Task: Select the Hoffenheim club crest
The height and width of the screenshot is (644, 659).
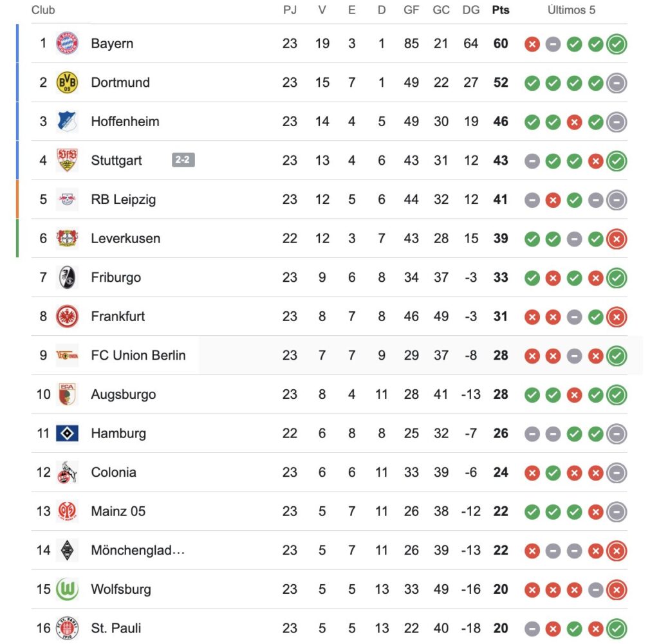Action: coord(67,122)
